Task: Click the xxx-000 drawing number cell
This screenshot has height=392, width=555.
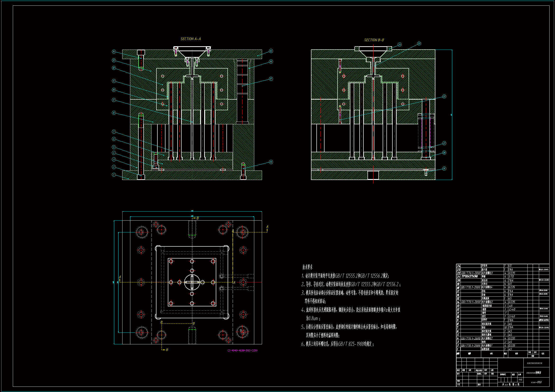Action: coord(536,382)
